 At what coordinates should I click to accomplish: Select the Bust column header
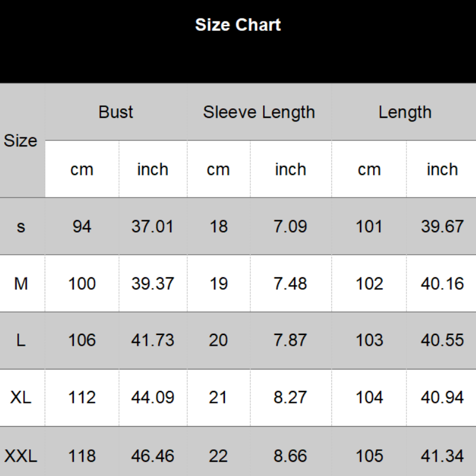click(116, 112)
